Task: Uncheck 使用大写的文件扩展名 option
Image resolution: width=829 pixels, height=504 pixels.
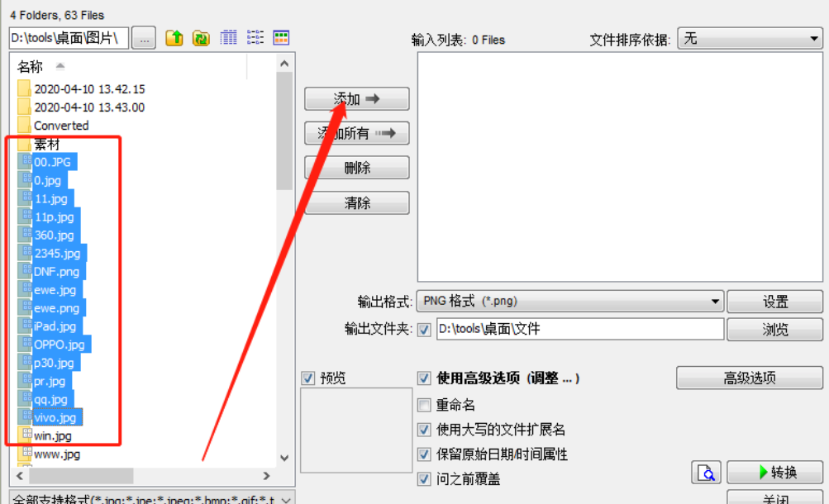Action: point(424,430)
